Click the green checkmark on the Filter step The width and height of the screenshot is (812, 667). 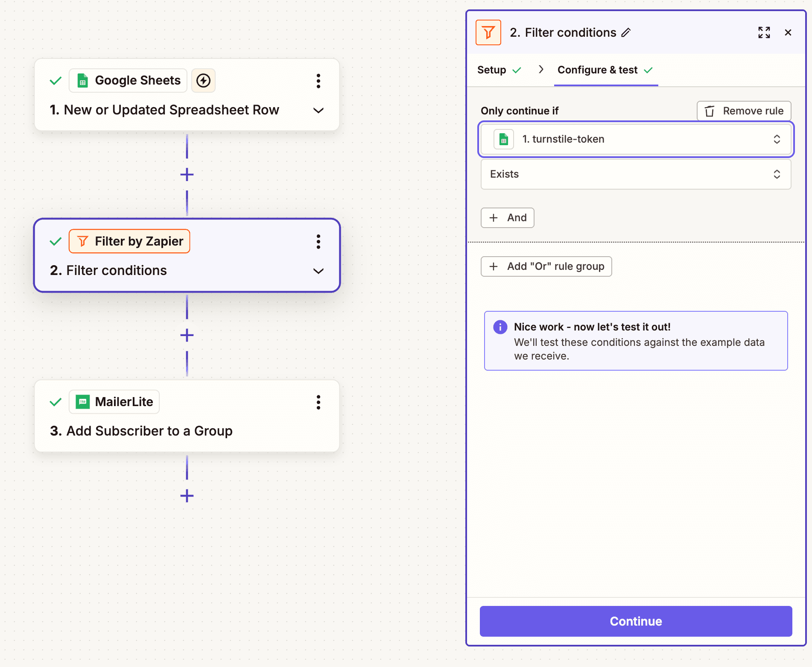point(56,241)
